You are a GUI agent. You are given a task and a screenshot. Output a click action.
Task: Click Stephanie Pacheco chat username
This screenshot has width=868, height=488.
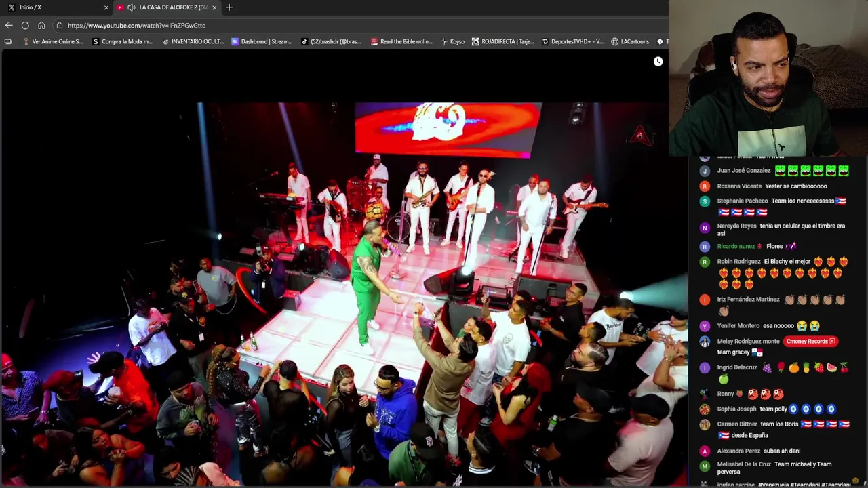click(x=742, y=201)
